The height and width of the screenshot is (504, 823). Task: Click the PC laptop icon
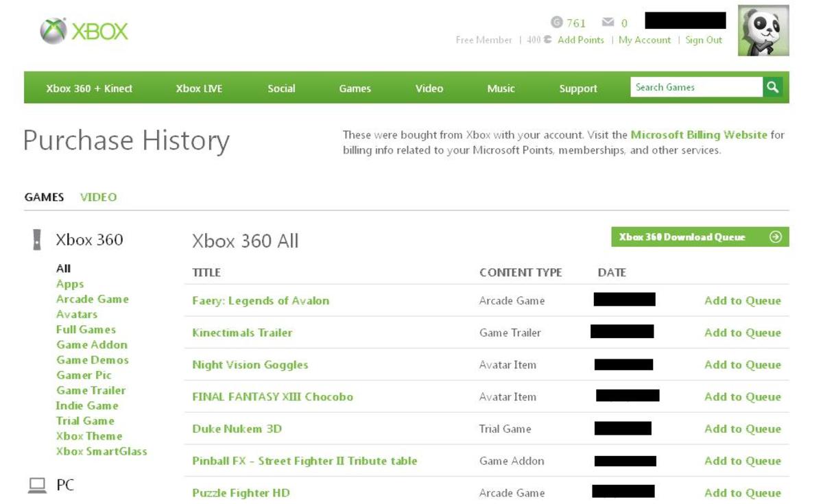click(37, 485)
